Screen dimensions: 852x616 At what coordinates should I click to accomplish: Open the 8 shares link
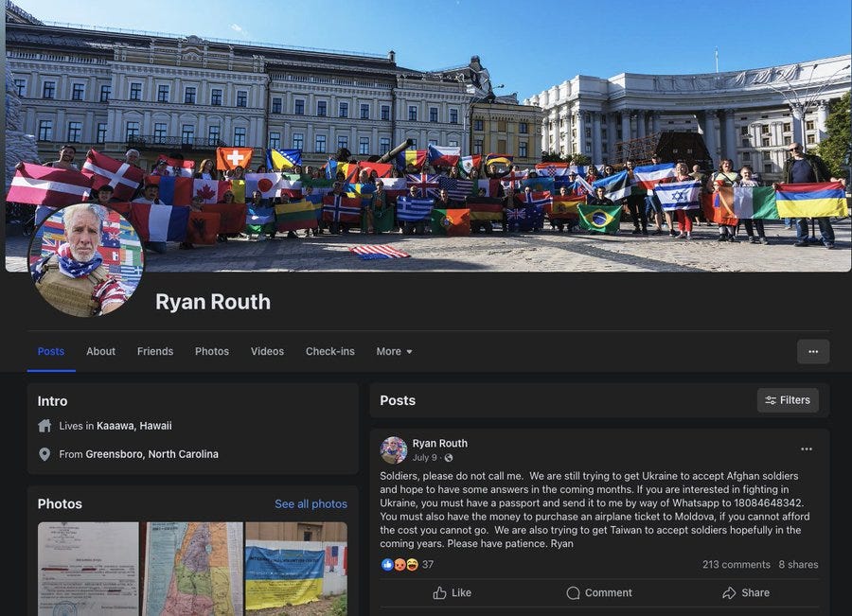(798, 565)
